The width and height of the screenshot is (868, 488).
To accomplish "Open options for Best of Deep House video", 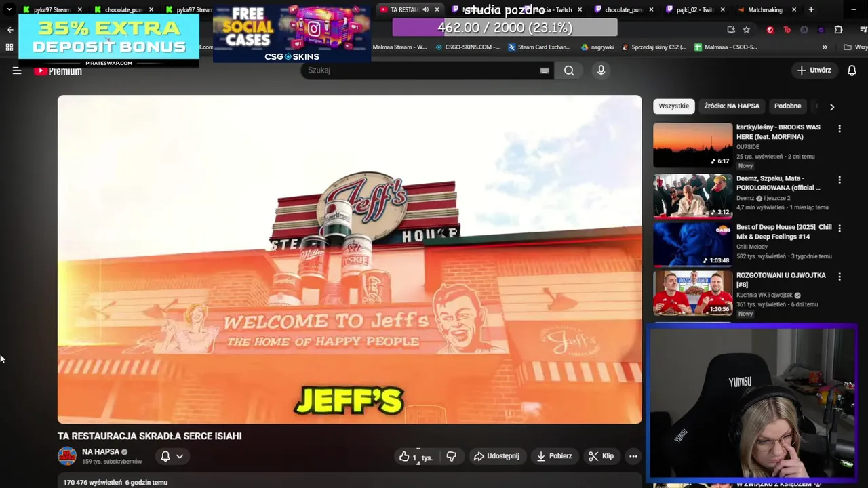I will tap(840, 228).
